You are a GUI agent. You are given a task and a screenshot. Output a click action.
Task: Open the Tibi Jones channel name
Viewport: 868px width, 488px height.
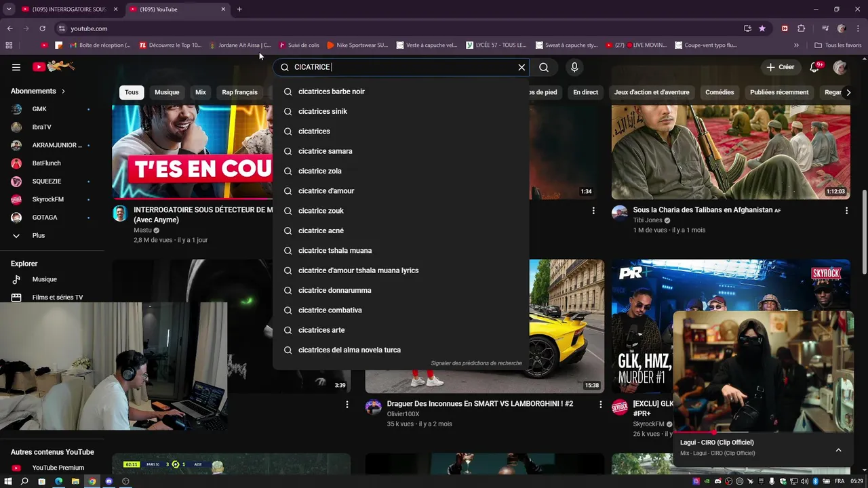(647, 220)
